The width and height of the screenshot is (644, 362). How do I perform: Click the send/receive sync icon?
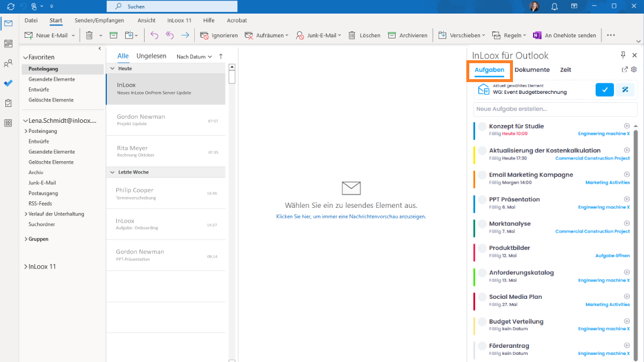[11, 6]
